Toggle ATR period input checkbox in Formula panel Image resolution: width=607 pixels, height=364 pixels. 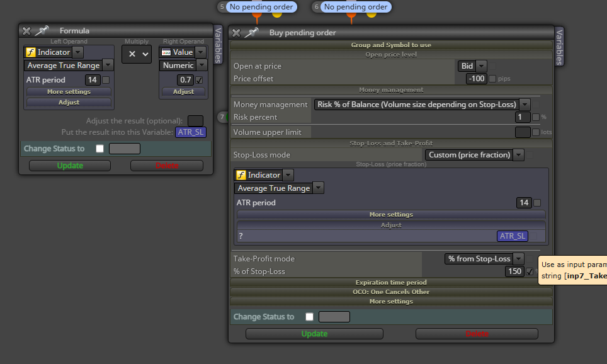pyautogui.click(x=106, y=80)
